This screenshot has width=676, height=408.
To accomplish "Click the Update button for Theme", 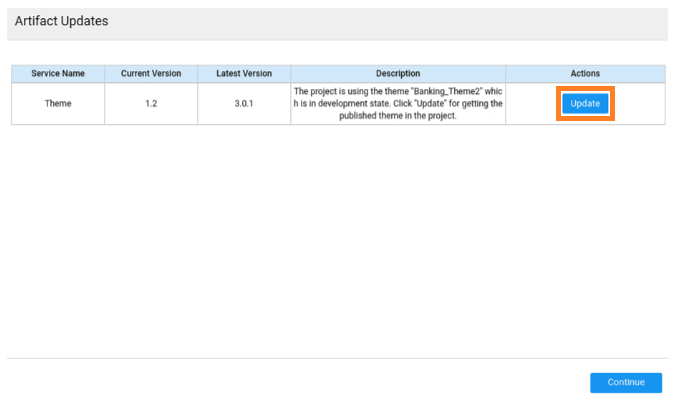I will coord(585,104).
